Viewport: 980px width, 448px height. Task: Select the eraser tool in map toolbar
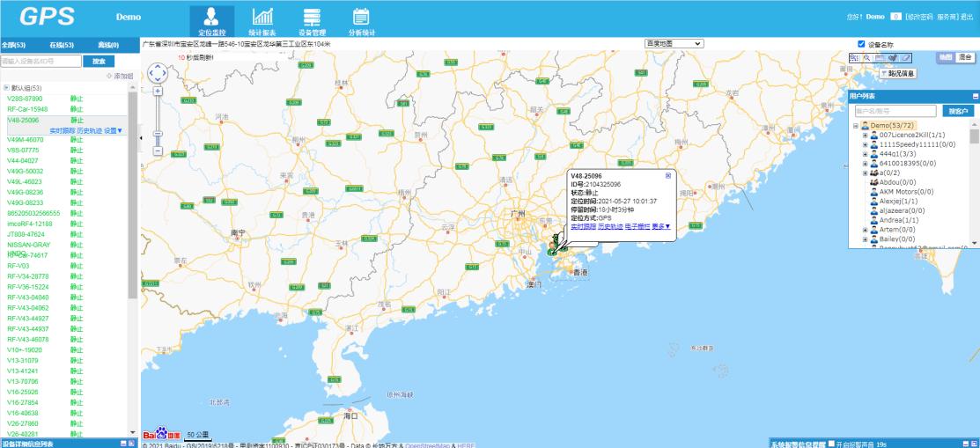[x=906, y=57]
